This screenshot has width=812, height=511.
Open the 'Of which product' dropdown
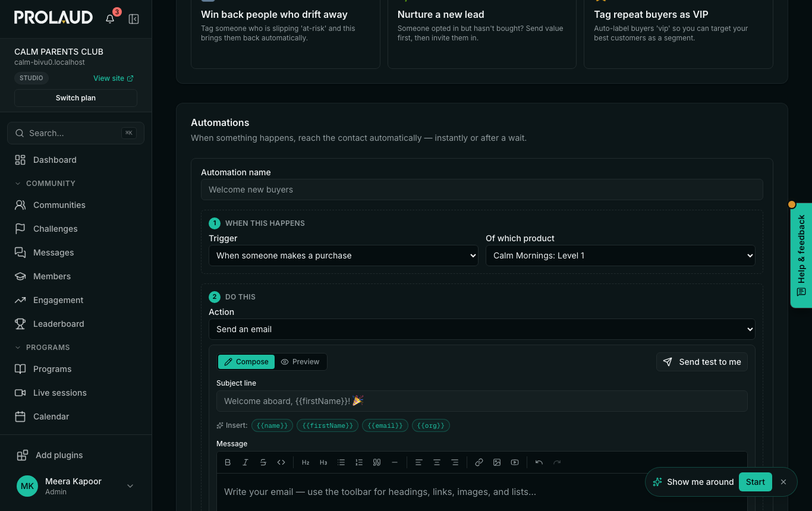pyautogui.click(x=621, y=255)
